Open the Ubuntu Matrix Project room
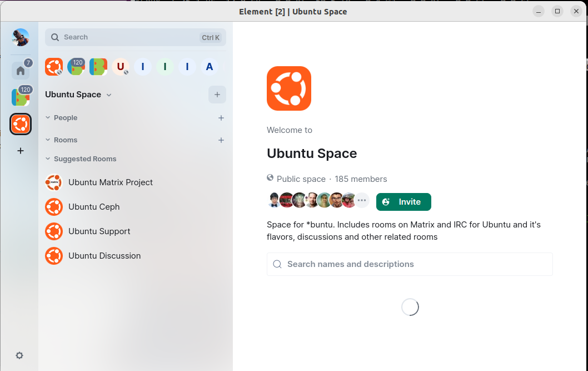588x371 pixels. coord(110,182)
